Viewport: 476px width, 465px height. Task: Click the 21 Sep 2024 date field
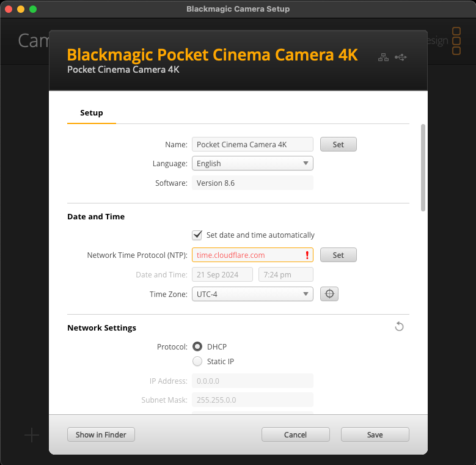click(x=222, y=275)
